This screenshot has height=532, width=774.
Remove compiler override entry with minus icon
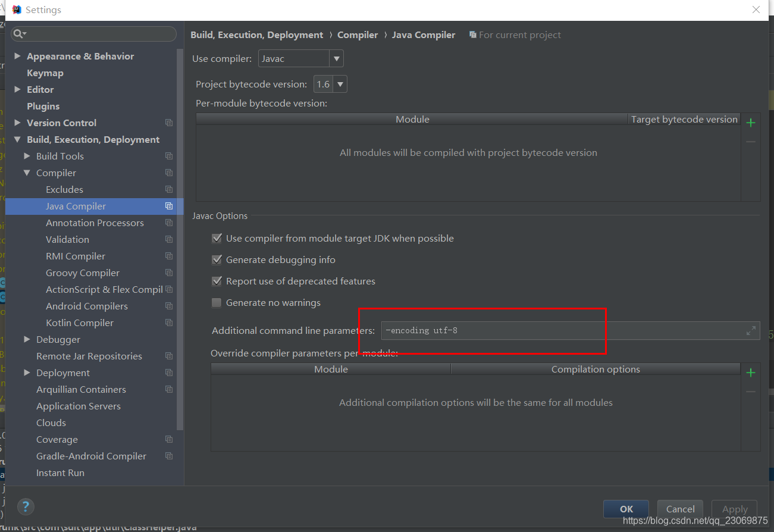[x=751, y=392]
